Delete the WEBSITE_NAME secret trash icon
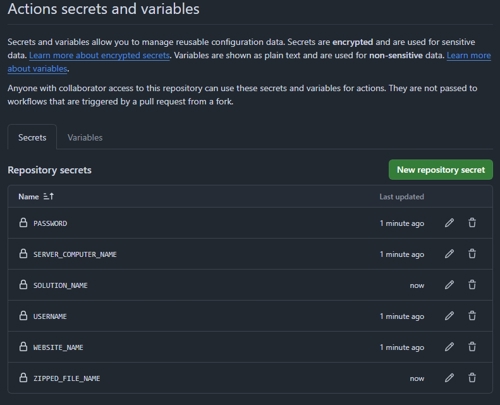500x405 pixels. coord(472,347)
